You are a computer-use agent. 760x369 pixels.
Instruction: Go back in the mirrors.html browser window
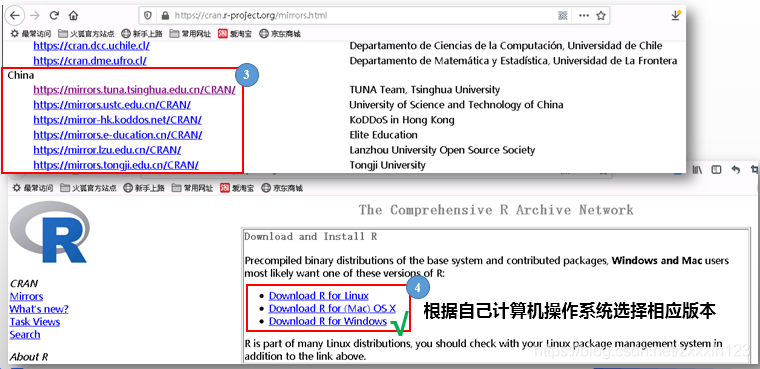pyautogui.click(x=15, y=16)
